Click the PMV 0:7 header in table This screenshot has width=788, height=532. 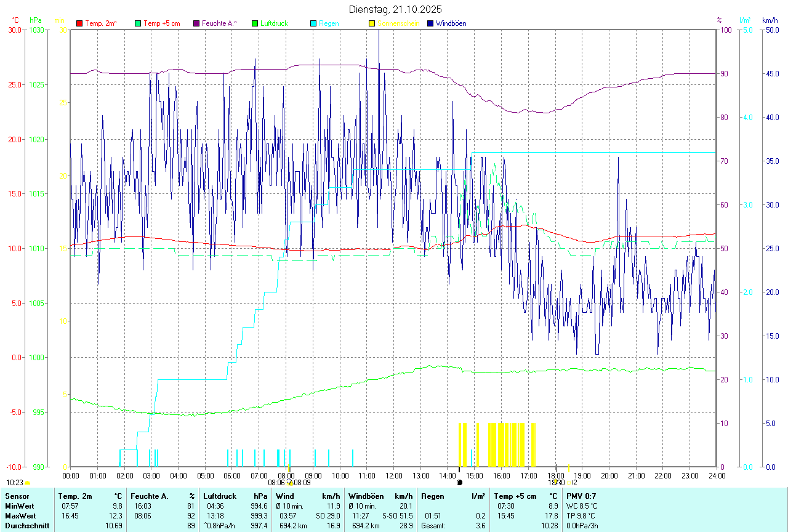pyautogui.click(x=581, y=496)
